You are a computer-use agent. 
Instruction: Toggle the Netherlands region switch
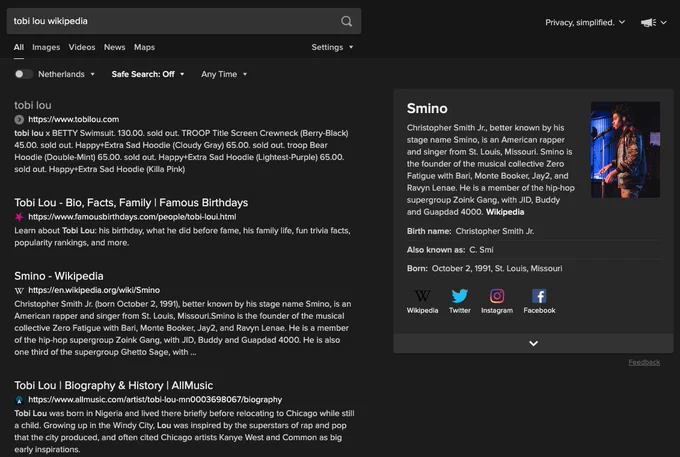click(x=23, y=74)
